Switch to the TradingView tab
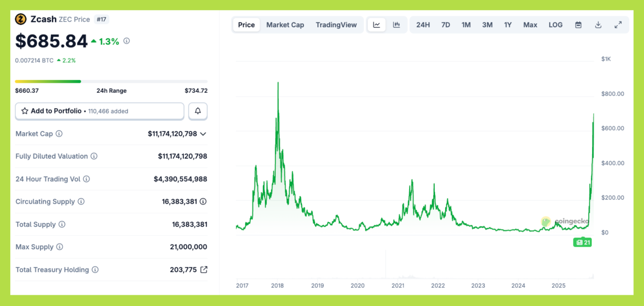 coord(336,25)
